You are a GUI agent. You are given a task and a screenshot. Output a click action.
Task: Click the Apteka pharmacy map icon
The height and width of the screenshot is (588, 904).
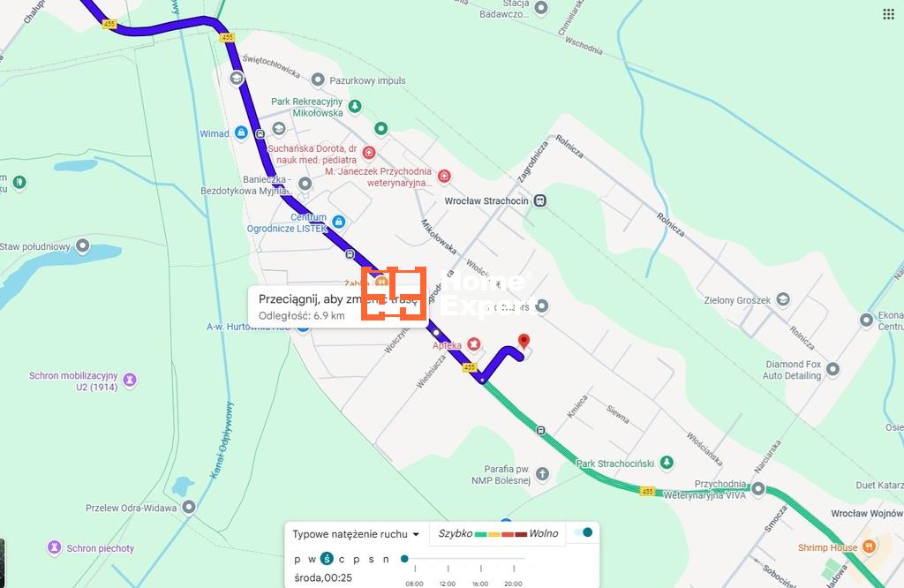tap(473, 344)
